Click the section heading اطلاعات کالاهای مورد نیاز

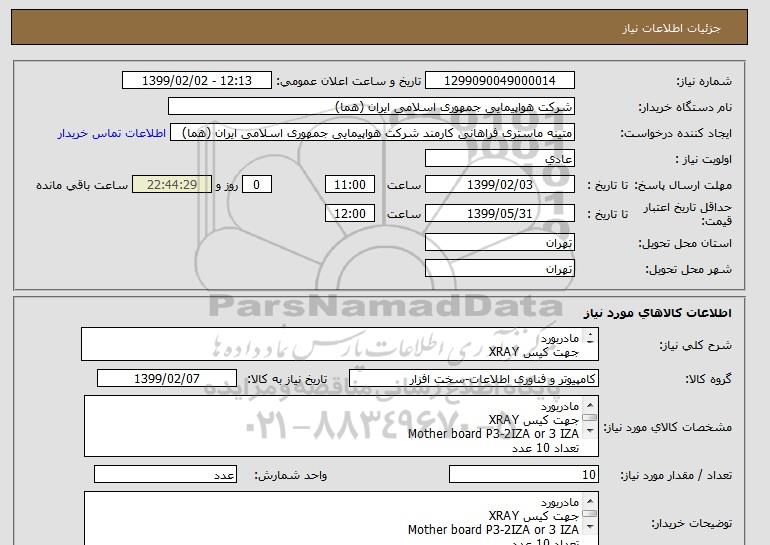coord(657,313)
